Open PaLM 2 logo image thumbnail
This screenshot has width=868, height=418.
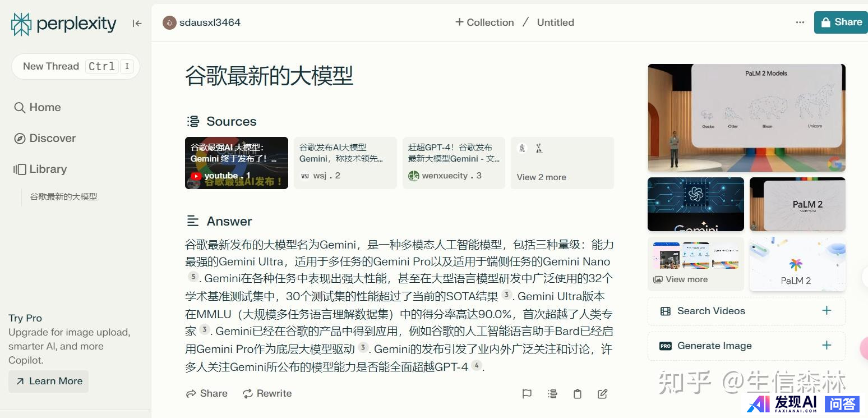tap(797, 264)
